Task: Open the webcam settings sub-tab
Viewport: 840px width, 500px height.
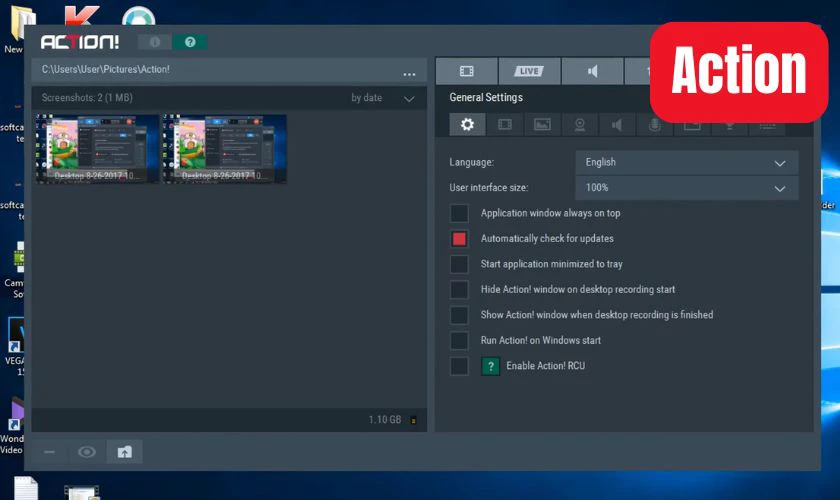Action: (580, 124)
